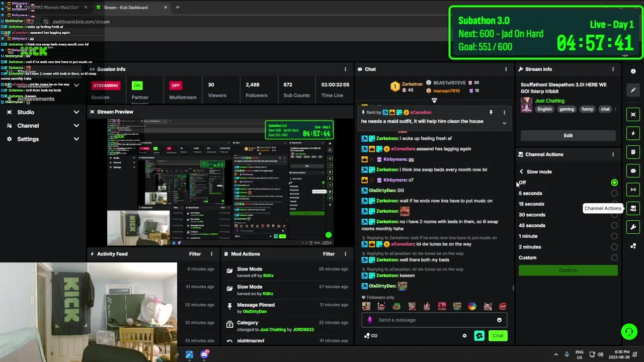
Task: Toggle the Partner ON switch
Action: click(137, 85)
